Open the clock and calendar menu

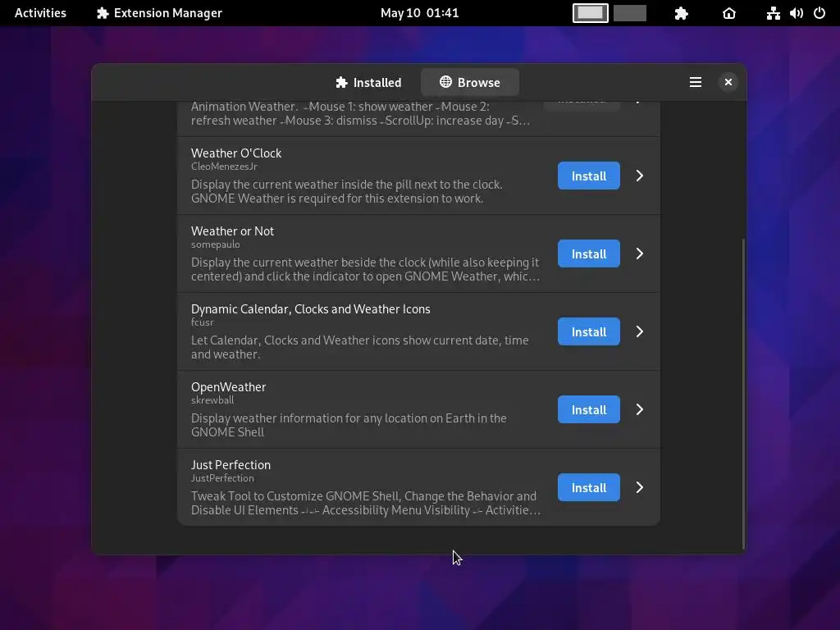coord(419,13)
